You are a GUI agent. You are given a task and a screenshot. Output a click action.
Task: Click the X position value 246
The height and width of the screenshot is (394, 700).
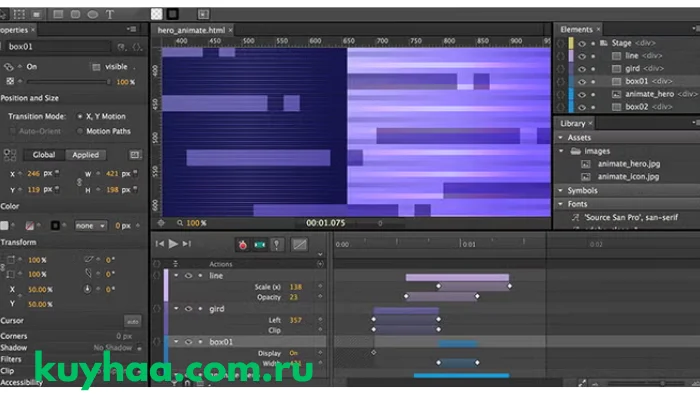point(33,174)
